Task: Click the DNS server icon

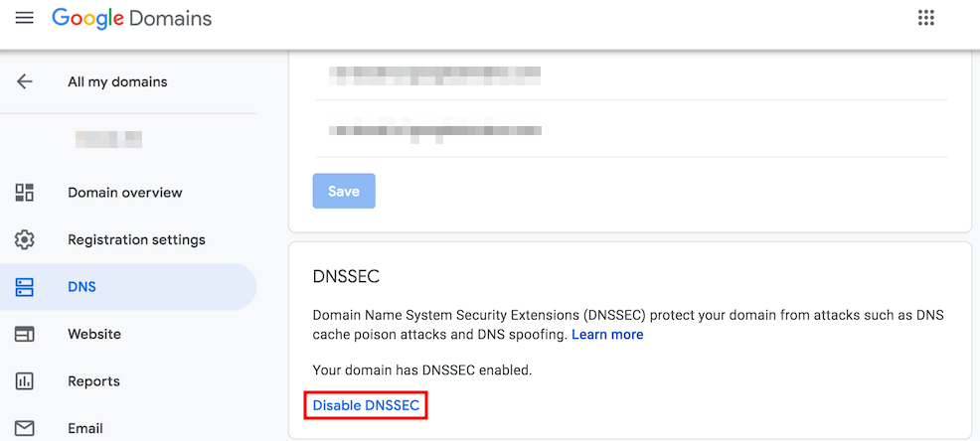Action: pyautogui.click(x=25, y=287)
